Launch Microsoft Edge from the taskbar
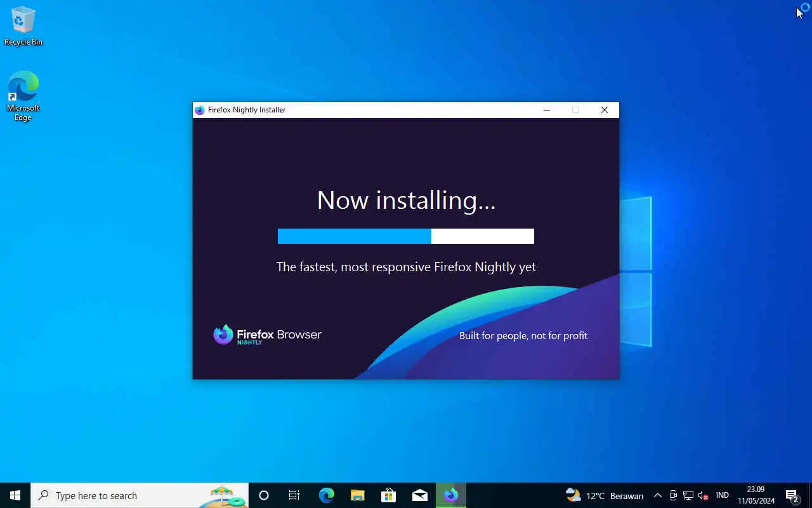Image resolution: width=812 pixels, height=508 pixels. 326,495
